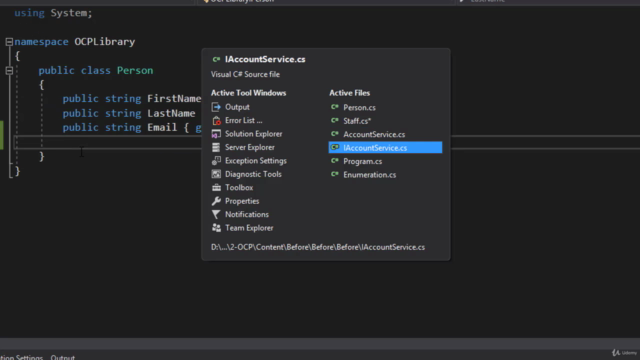Open Error List from the window switcher

tap(244, 120)
